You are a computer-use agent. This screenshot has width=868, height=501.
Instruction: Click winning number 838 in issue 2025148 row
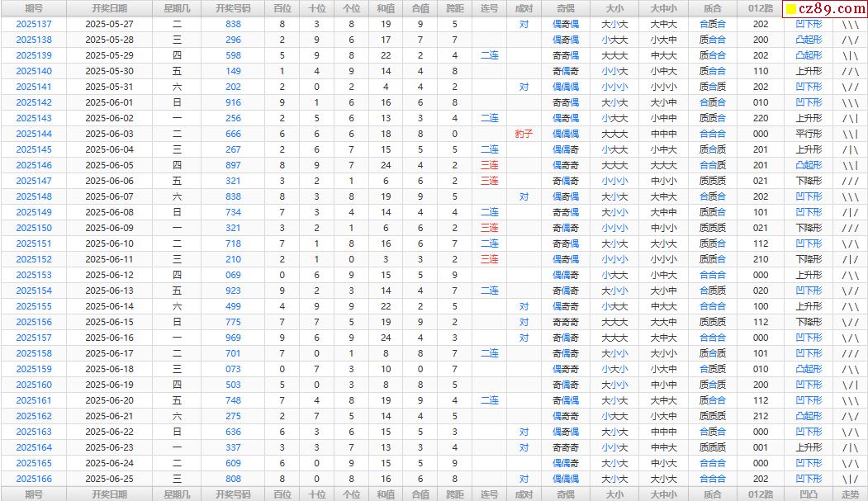[233, 197]
